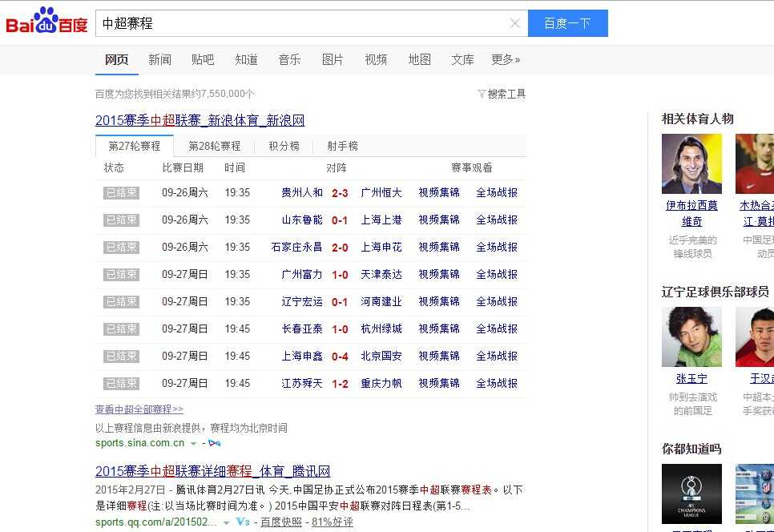Click the 2-3 score
774x532 pixels.
pos(340,193)
